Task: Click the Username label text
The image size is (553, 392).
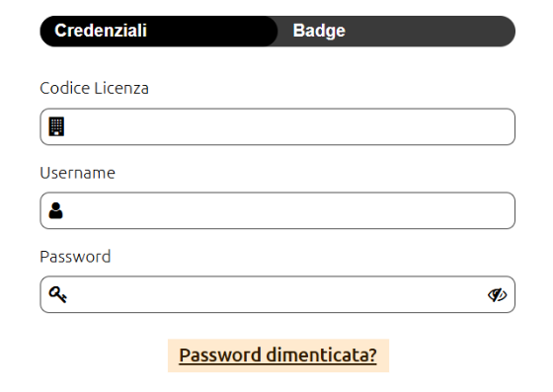Action: tap(78, 173)
